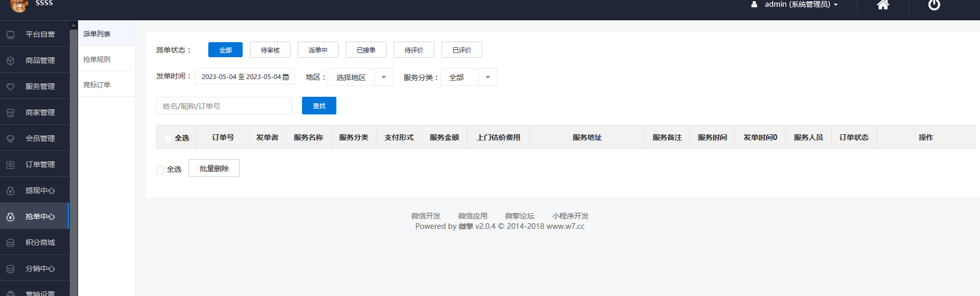980x296 pixels.
Task: Filter by 派单中 status
Action: click(318, 50)
